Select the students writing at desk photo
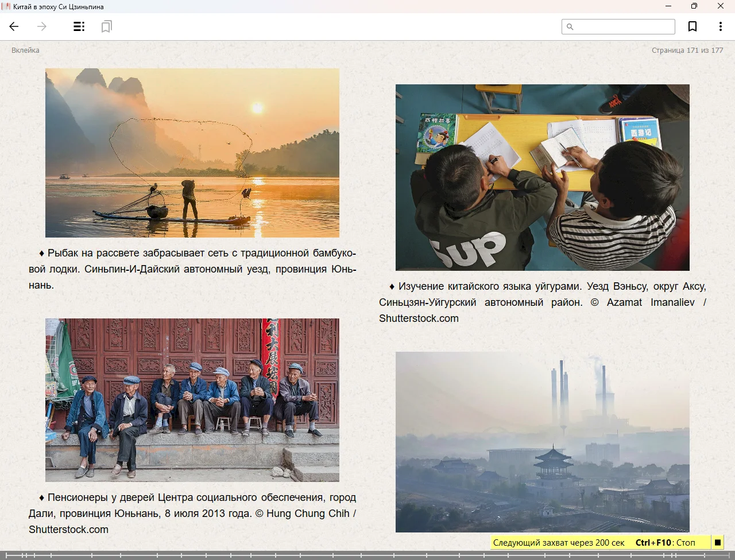 point(542,177)
